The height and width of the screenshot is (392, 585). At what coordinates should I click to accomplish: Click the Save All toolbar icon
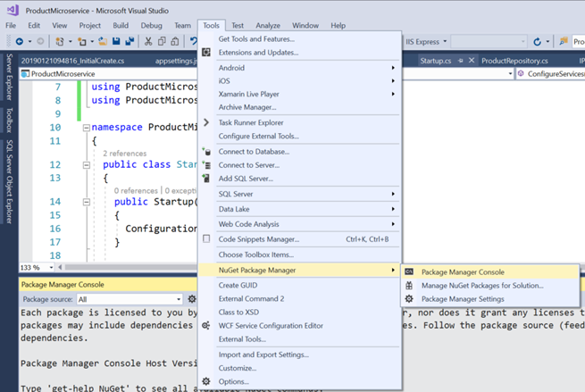130,42
